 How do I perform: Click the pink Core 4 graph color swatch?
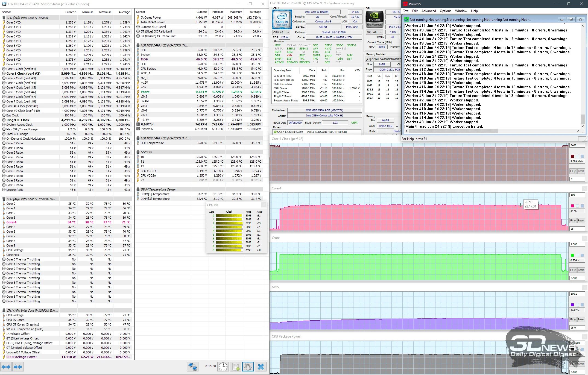click(572, 206)
